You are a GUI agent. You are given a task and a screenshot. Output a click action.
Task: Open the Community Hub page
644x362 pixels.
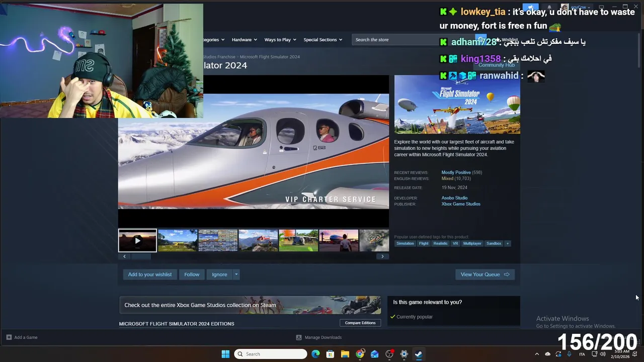click(x=497, y=65)
